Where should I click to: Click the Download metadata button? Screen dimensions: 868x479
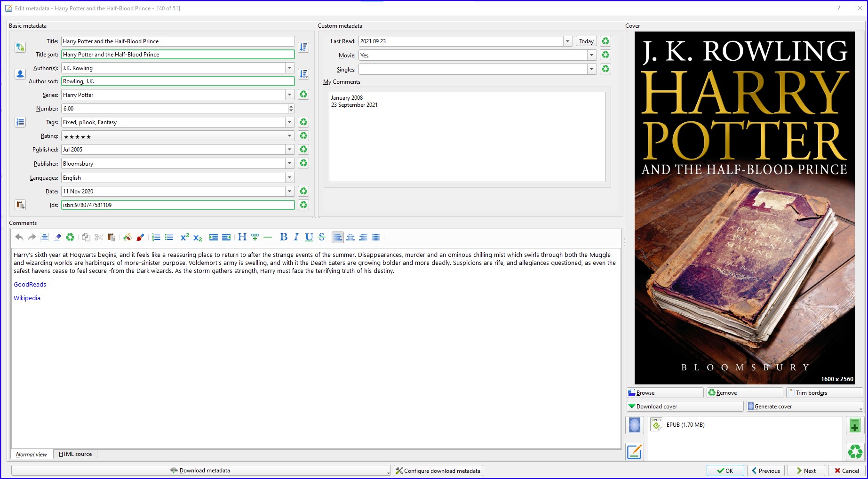pos(201,471)
